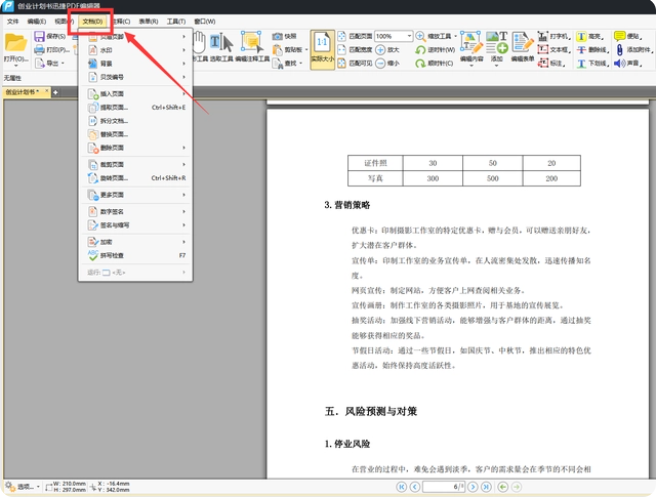The height and width of the screenshot is (497, 658).
Task: Rotate counterclockwise with the green arrow icon
Action: (x=420, y=50)
